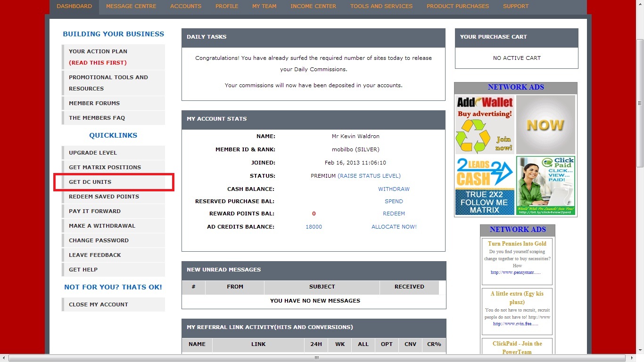Click Redeem next to reward points
The height and width of the screenshot is (362, 644).
point(394,214)
